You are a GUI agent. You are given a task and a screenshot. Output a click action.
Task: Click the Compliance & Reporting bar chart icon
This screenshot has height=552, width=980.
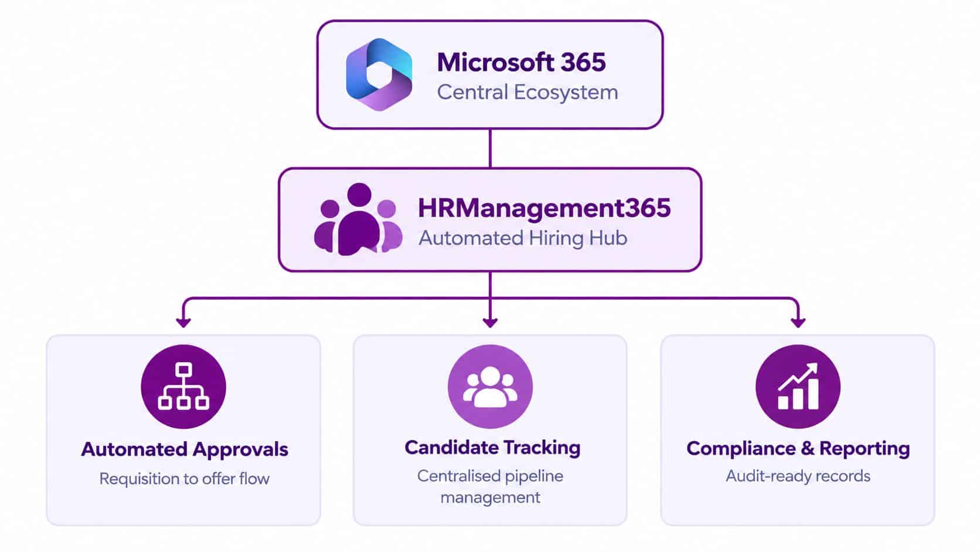tap(798, 387)
